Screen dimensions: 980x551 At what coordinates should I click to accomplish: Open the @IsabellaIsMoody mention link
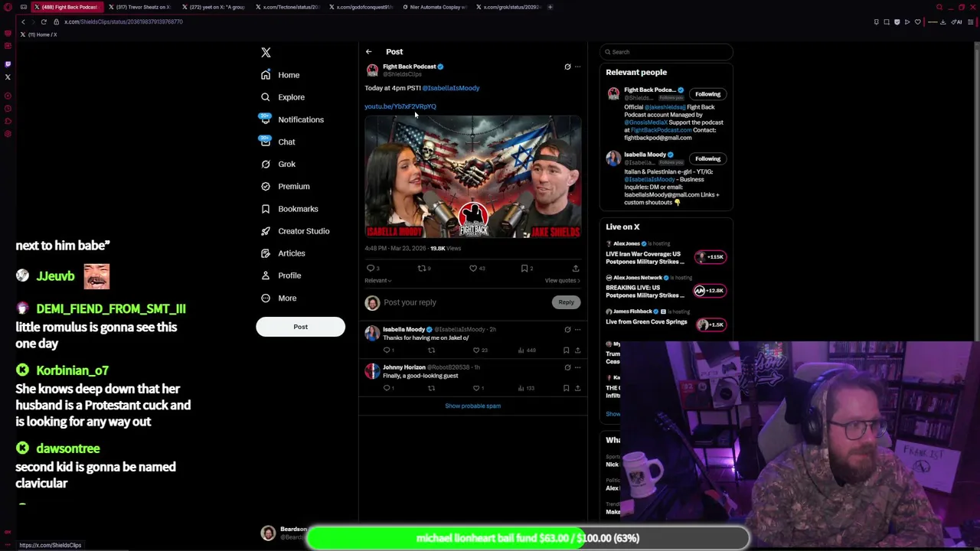[451, 88]
